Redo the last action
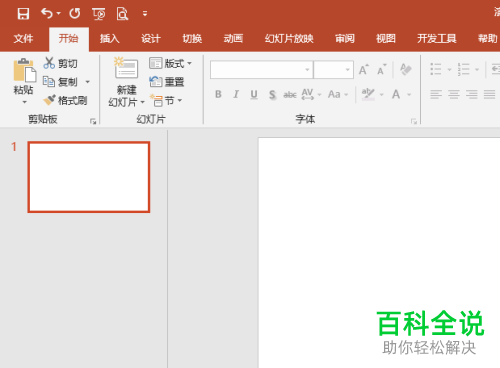This screenshot has width=500, height=368. [75, 13]
